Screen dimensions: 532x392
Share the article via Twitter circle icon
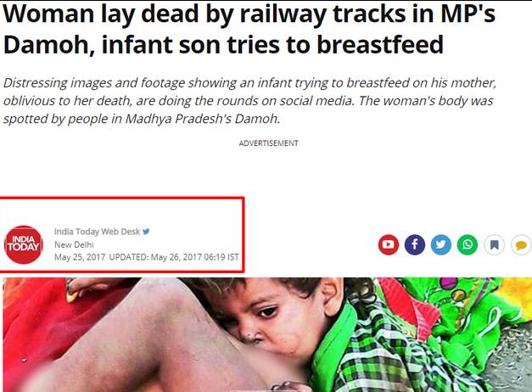(x=440, y=244)
